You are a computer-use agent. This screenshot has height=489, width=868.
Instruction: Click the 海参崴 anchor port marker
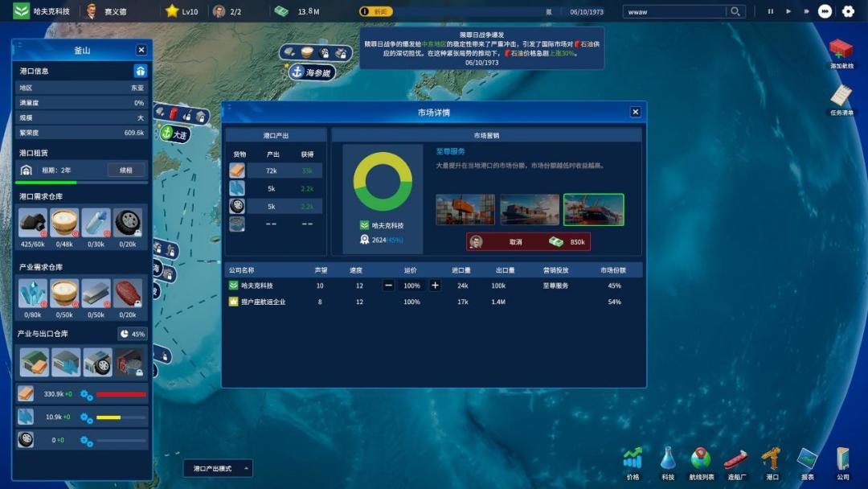(312, 72)
